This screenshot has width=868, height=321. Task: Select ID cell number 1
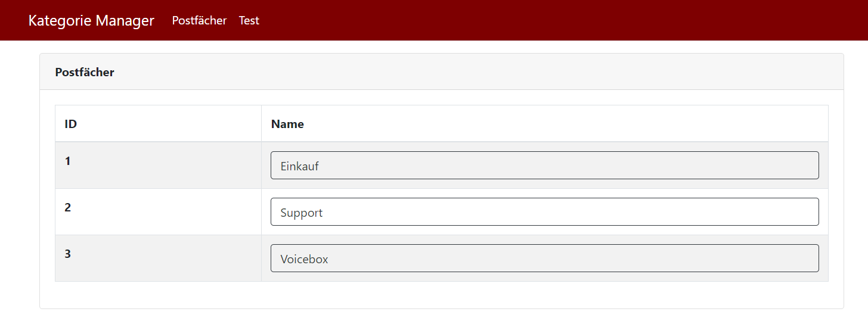tap(67, 161)
